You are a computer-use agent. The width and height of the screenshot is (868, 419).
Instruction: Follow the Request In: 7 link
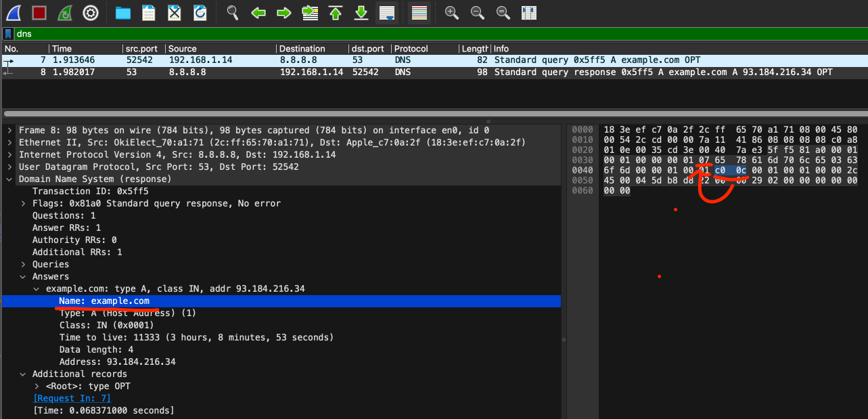pyautogui.click(x=72, y=398)
